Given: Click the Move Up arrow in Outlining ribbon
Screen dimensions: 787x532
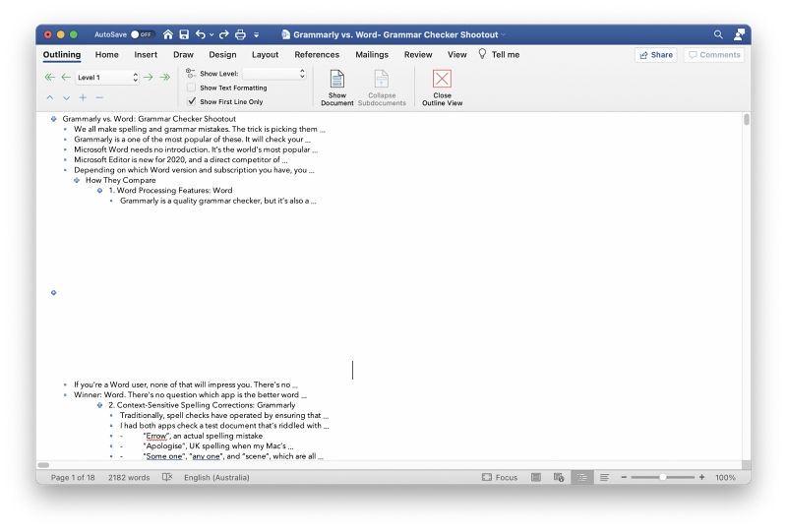Looking at the screenshot, I should [50, 97].
